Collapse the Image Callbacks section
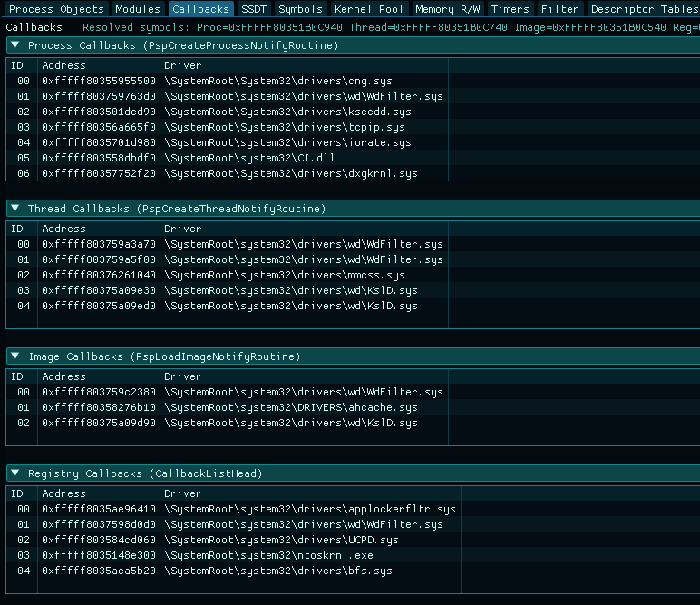Image resolution: width=700 pixels, height=605 pixels. [x=15, y=356]
